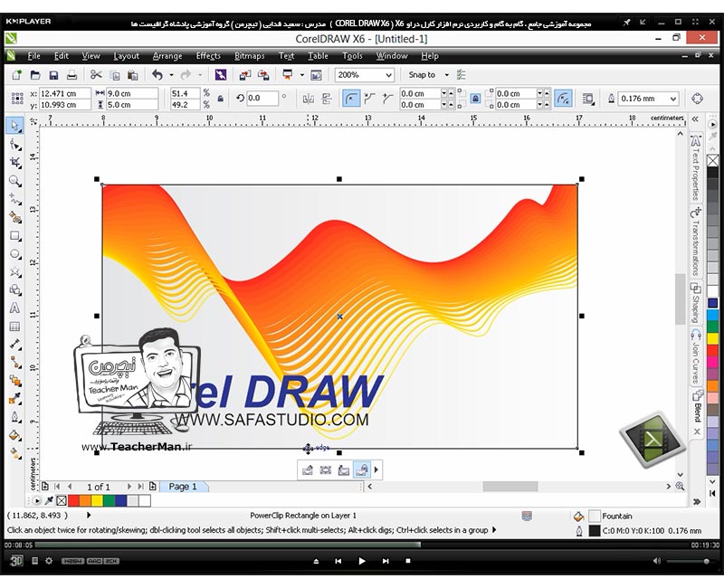Screen dimensions: 724x588
Task: Select the Pick tool in the toolbox
Action: pos(14,126)
